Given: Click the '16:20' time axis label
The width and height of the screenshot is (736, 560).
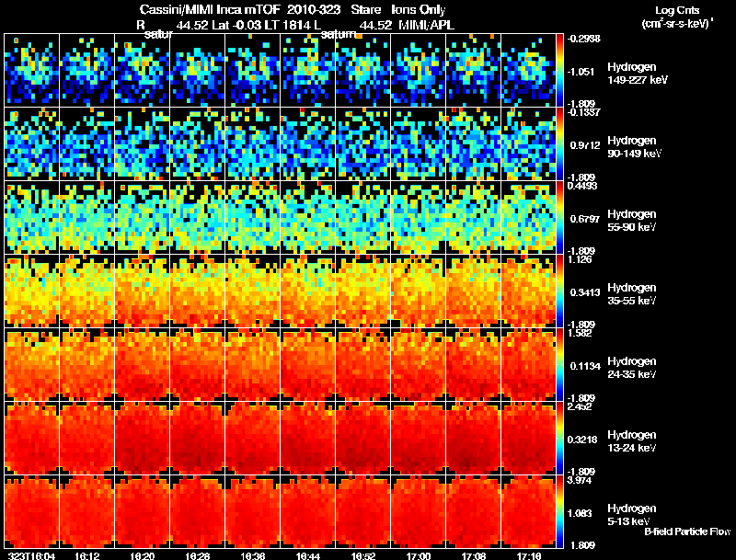Looking at the screenshot, I should pos(143,555).
